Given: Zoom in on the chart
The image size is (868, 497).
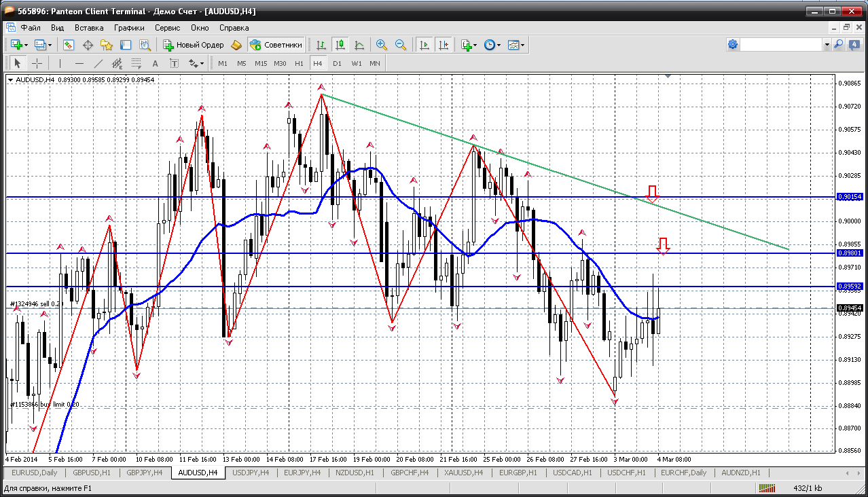Looking at the screenshot, I should (382, 45).
